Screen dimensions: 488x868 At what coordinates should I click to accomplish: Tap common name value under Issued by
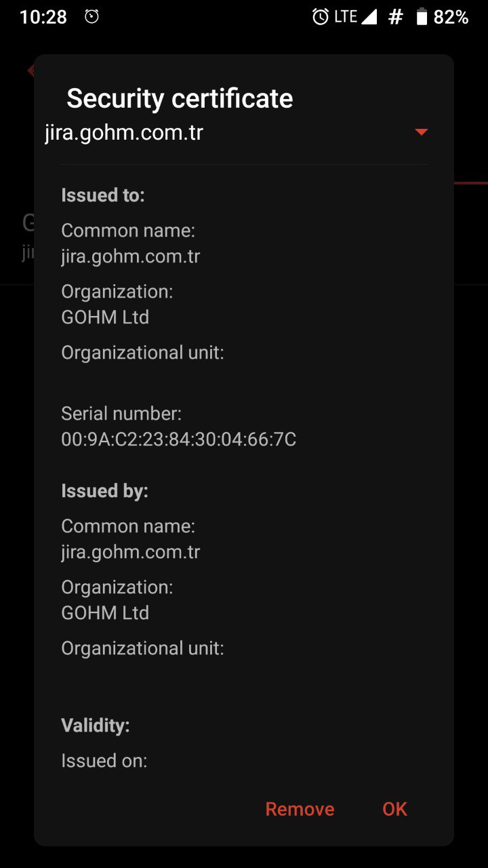tap(131, 552)
